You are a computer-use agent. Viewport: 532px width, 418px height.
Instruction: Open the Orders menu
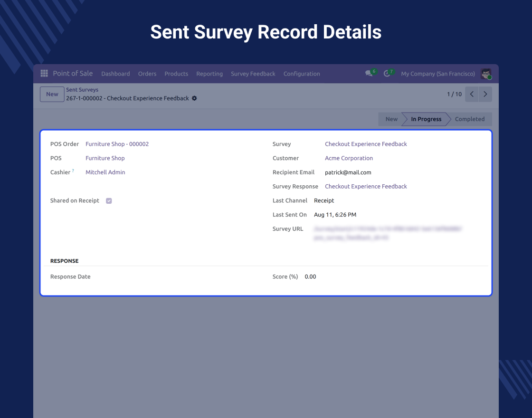147,74
